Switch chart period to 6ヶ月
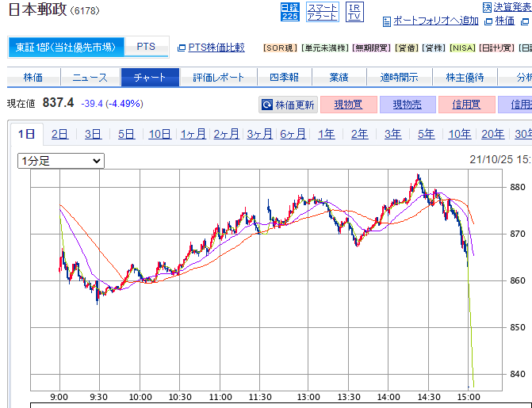532x408 pixels. pyautogui.click(x=293, y=135)
